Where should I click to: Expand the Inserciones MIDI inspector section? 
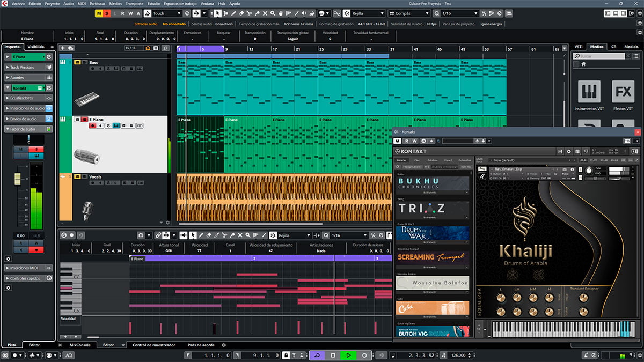pyautogui.click(x=28, y=268)
